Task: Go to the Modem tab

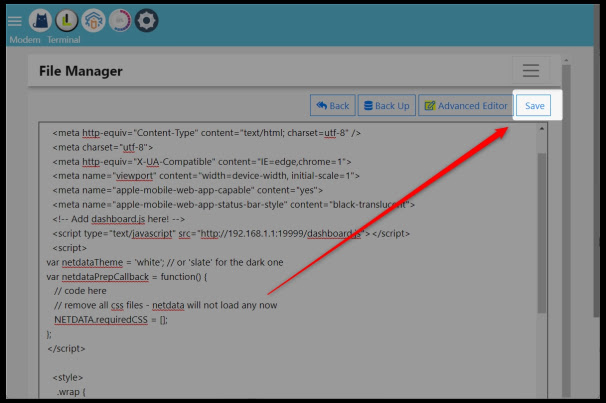Action: coord(25,39)
